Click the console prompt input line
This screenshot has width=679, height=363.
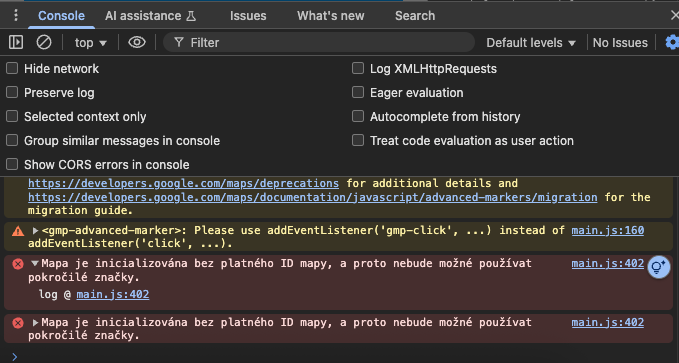(340, 356)
